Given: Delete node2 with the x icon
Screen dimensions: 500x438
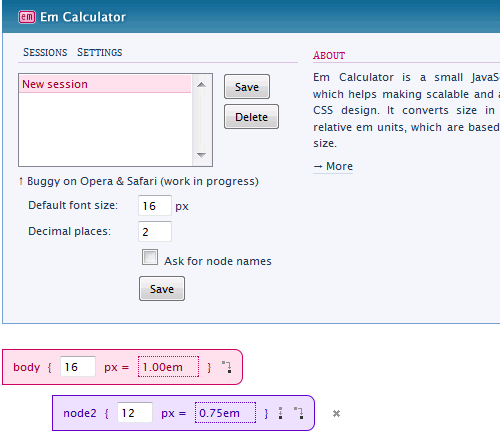Looking at the screenshot, I should (336, 414).
